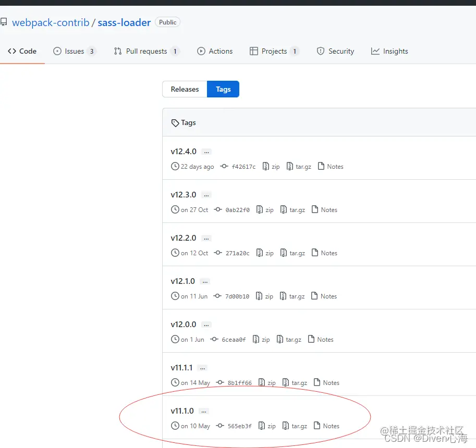The height and width of the screenshot is (448, 476).
Task: Open Notes for v12.1.0
Action: click(x=324, y=296)
